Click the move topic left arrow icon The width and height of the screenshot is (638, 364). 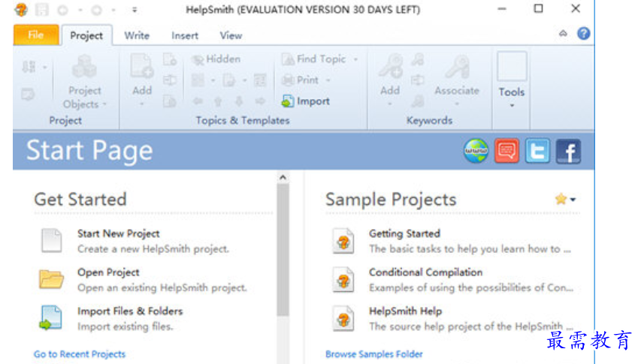[x=198, y=101]
